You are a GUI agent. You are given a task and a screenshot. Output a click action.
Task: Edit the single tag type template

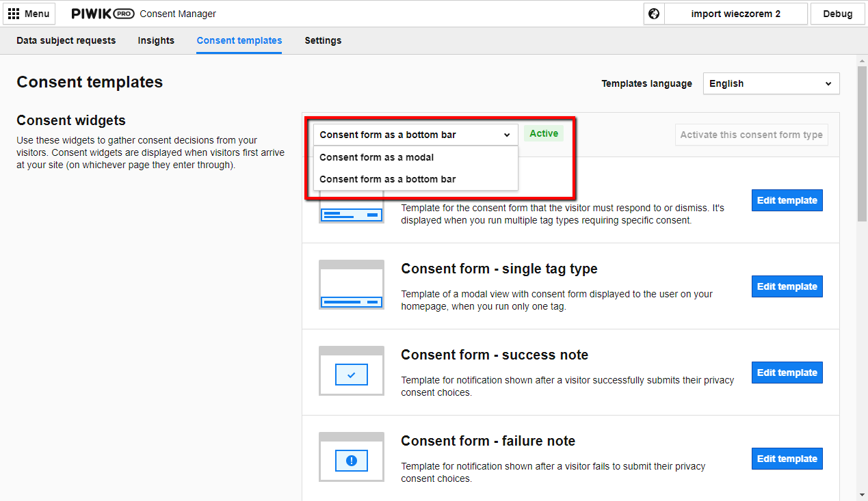(787, 286)
